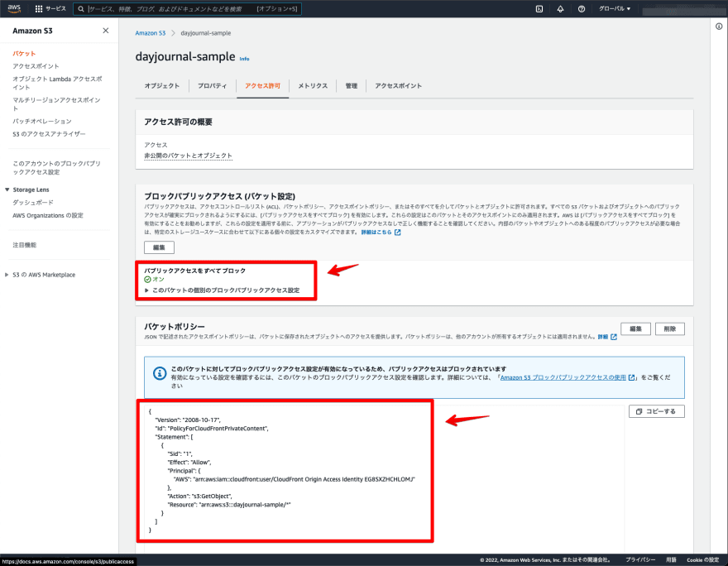The width and height of the screenshot is (728, 566).
Task: Click the 用語 footer link
Action: [x=672, y=560]
